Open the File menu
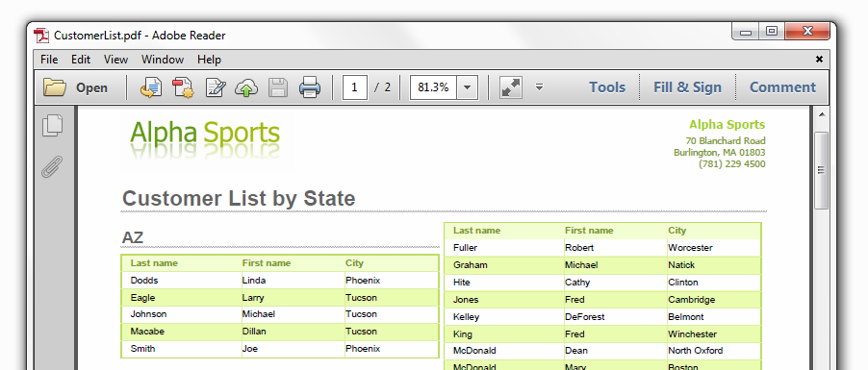Viewport: 868px width, 370px height. (49, 60)
